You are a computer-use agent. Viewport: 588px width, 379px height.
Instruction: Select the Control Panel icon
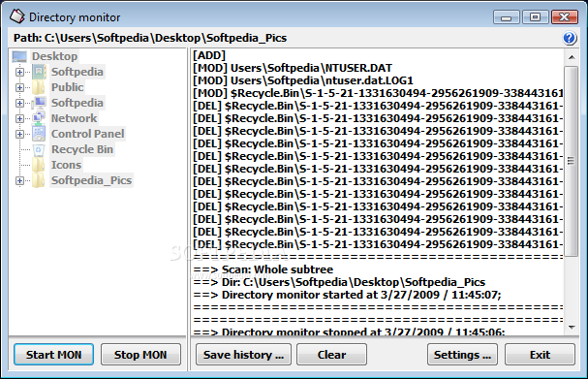pyautogui.click(x=39, y=134)
